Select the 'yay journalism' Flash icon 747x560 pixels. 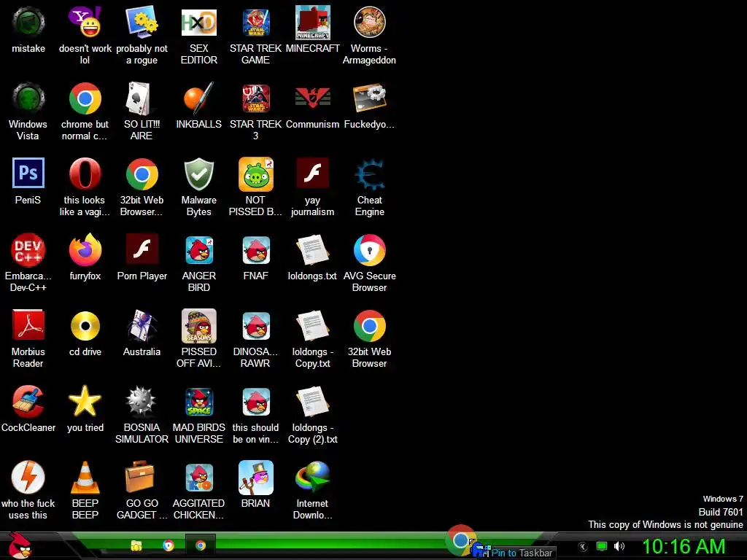(x=312, y=174)
